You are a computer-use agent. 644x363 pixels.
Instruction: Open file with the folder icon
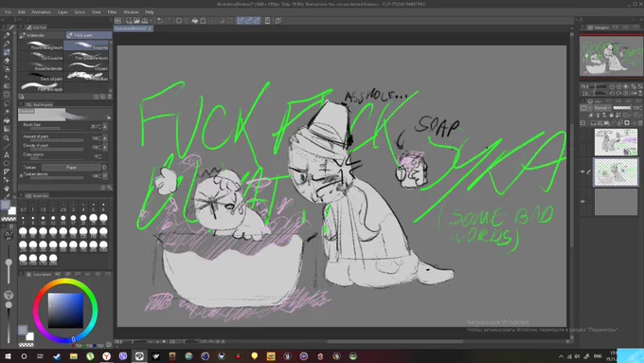(x=136, y=21)
